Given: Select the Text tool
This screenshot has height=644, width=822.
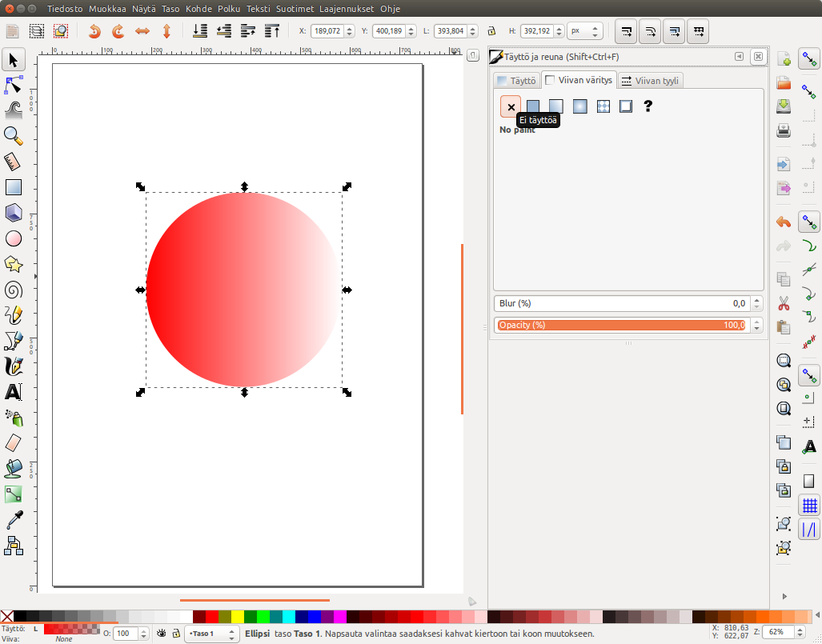Looking at the screenshot, I should tap(14, 392).
